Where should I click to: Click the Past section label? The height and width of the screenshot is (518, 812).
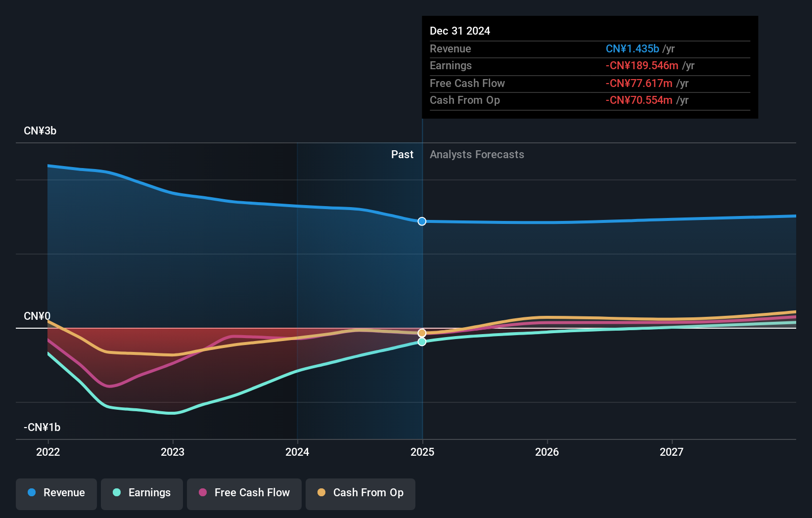tap(402, 155)
